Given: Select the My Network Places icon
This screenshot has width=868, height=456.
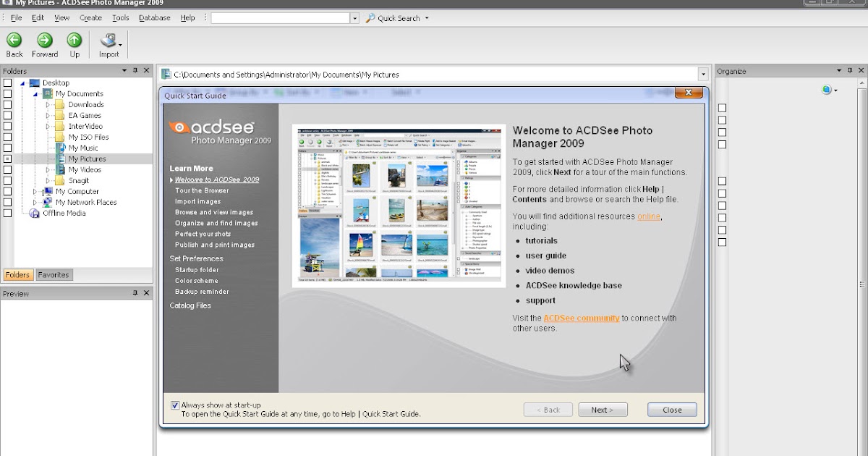Looking at the screenshot, I should [48, 202].
